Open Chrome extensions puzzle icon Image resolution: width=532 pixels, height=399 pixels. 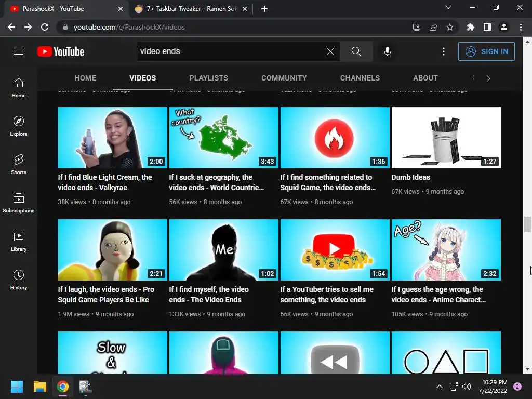click(x=470, y=27)
